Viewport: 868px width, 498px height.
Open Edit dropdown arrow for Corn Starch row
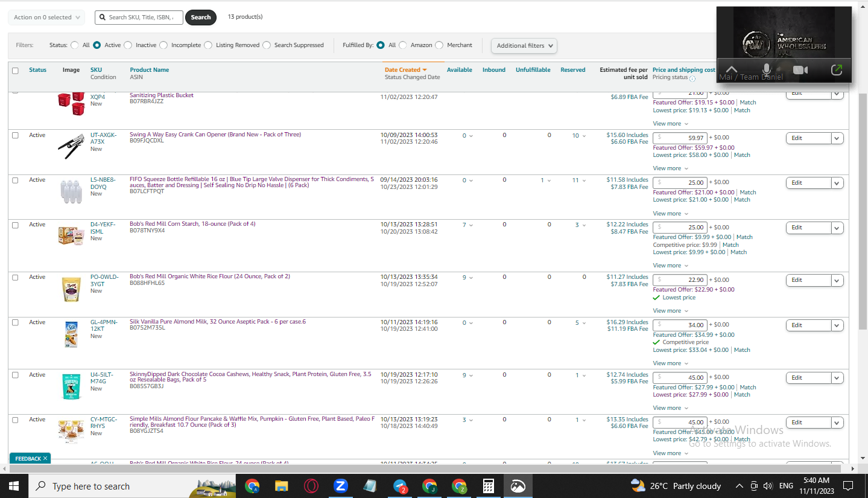click(x=837, y=228)
